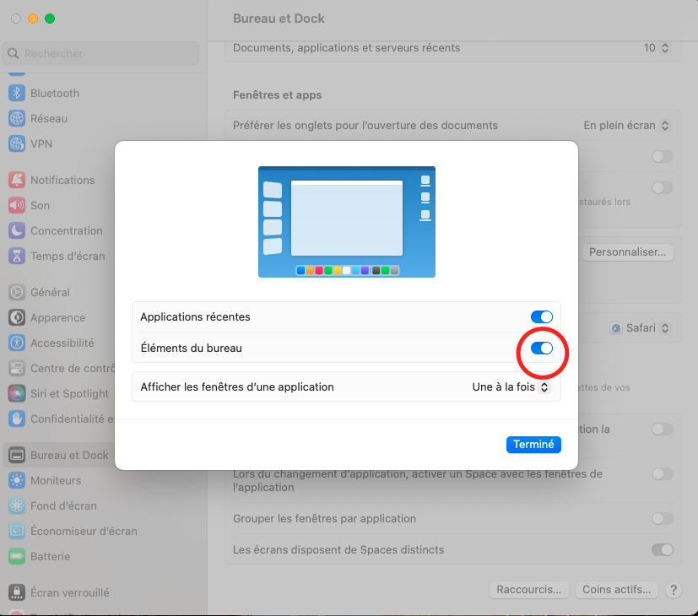
Task: Click the Terminé button
Action: pyautogui.click(x=533, y=445)
